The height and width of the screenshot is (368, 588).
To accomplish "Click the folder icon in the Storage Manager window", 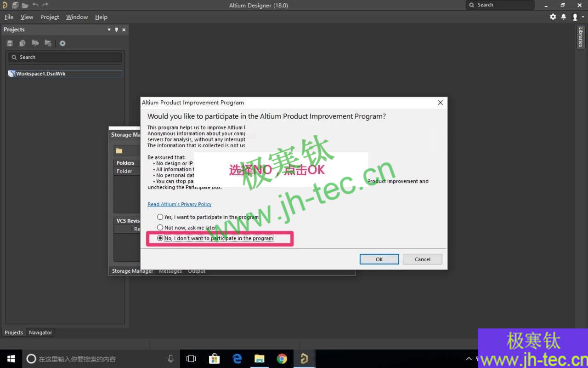I will (119, 151).
